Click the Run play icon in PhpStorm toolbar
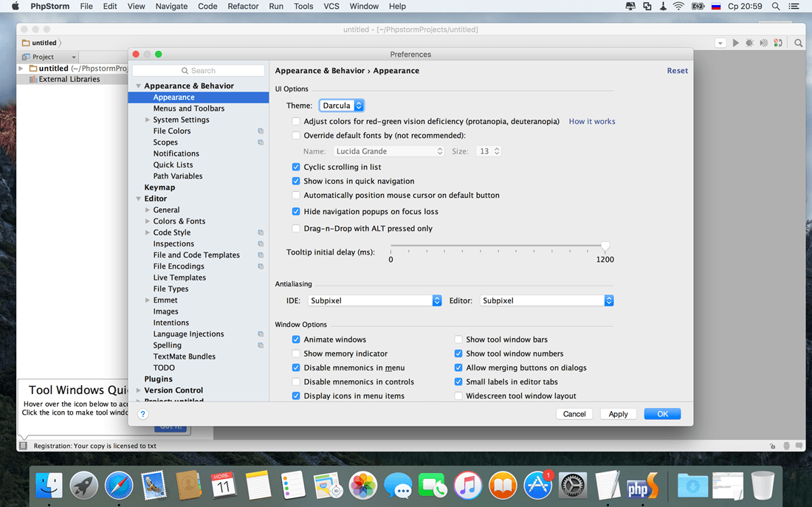This screenshot has height=507, width=812. pos(735,43)
